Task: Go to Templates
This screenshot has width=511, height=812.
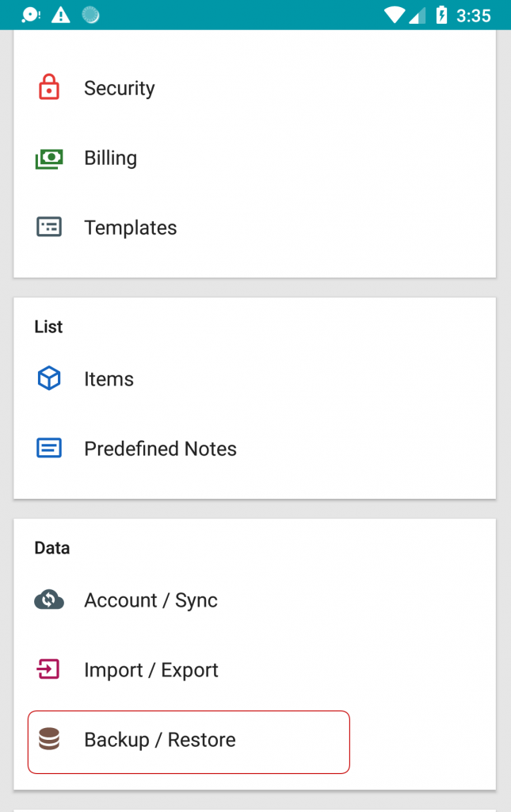Action: (x=254, y=228)
